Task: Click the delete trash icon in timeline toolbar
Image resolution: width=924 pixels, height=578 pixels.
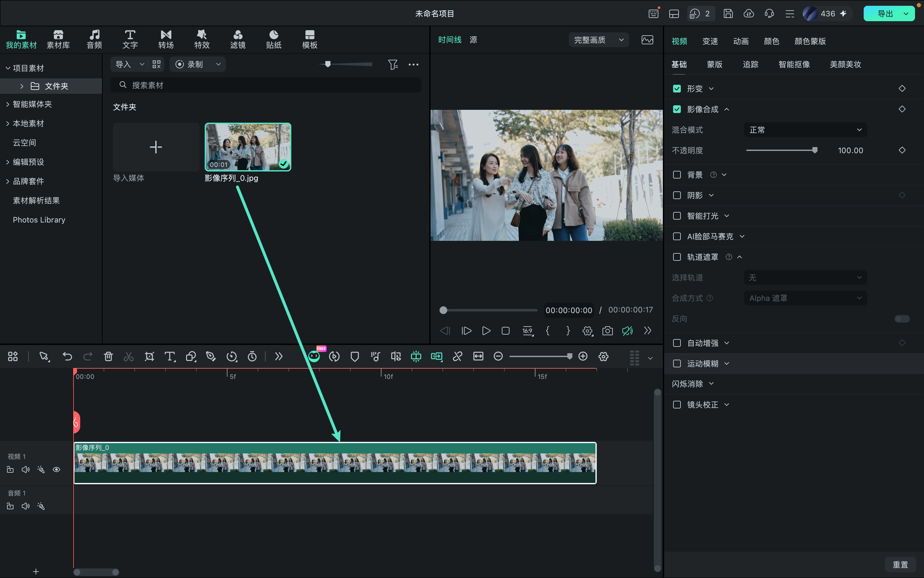Action: coord(108,356)
